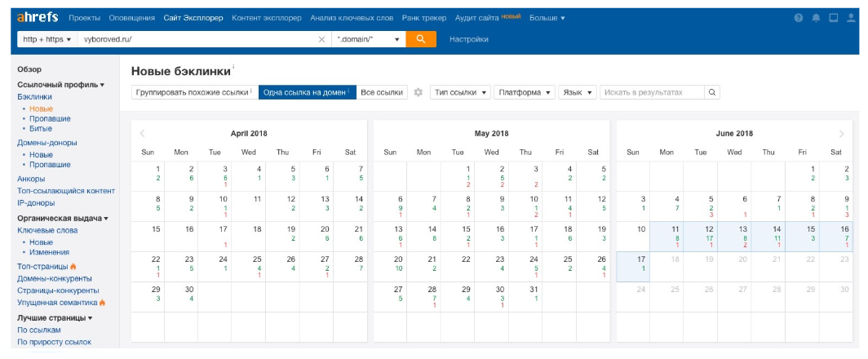Open the help question mark icon

point(798,18)
